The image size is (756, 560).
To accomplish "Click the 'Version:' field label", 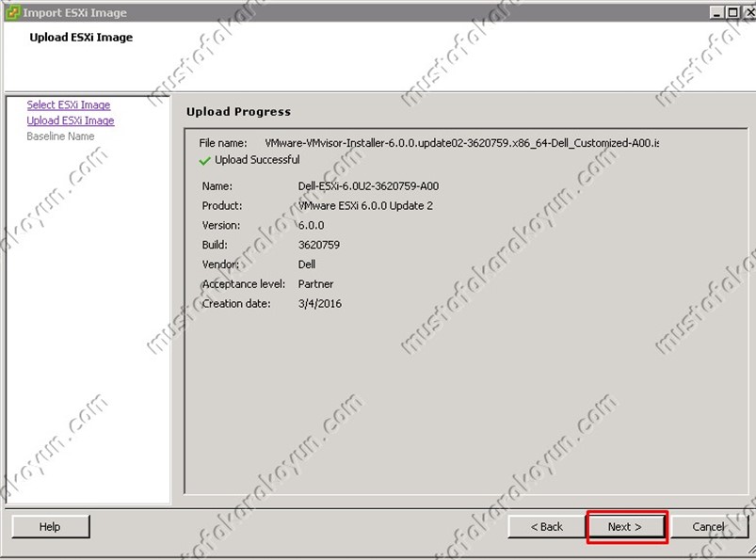I will [x=221, y=225].
